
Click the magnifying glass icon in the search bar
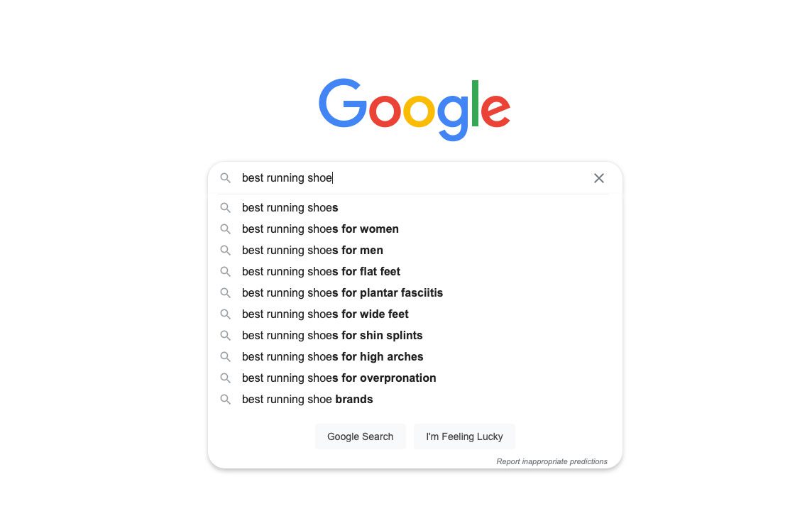pyautogui.click(x=225, y=178)
